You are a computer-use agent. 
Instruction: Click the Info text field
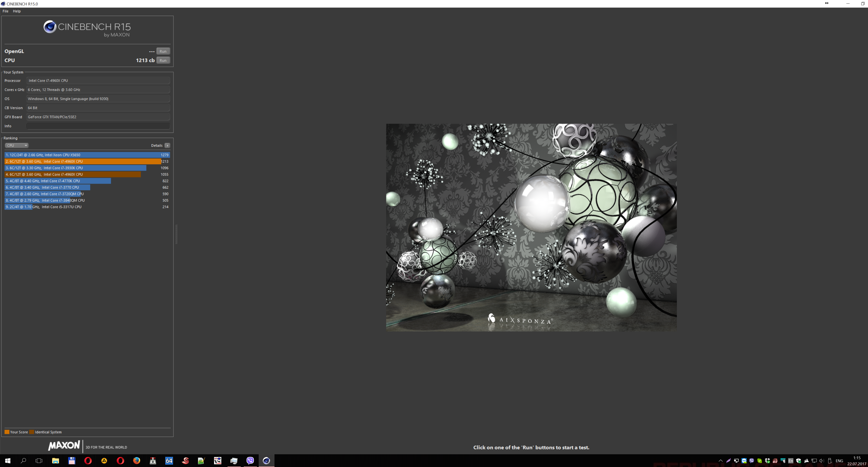(98, 126)
